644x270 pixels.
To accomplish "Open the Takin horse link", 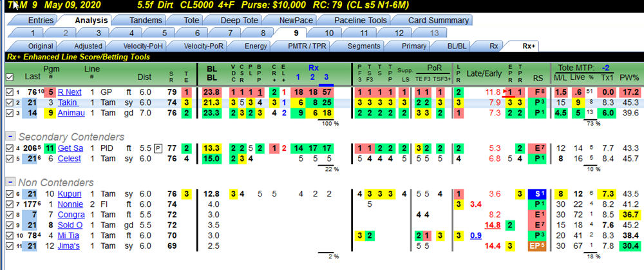I will click(x=67, y=102).
